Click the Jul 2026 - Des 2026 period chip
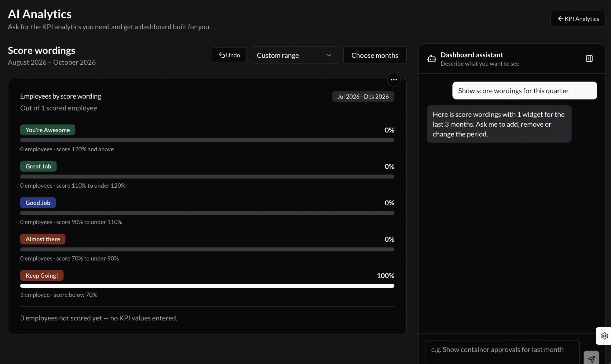 (x=363, y=96)
